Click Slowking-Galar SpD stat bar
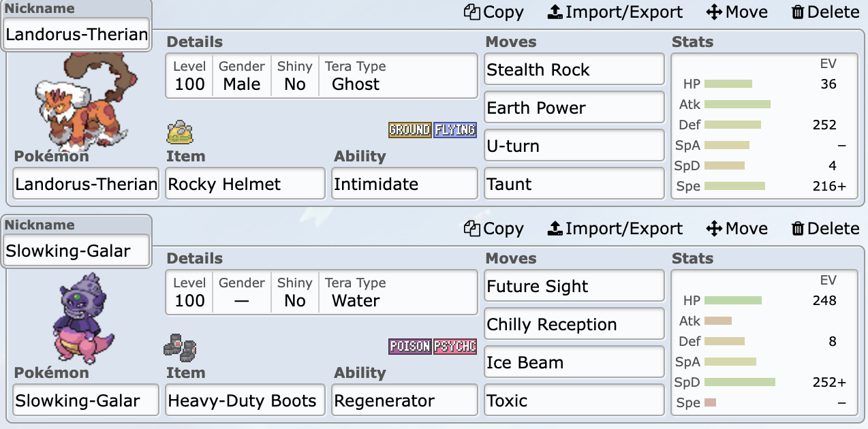This screenshot has height=429, width=868. [x=740, y=382]
